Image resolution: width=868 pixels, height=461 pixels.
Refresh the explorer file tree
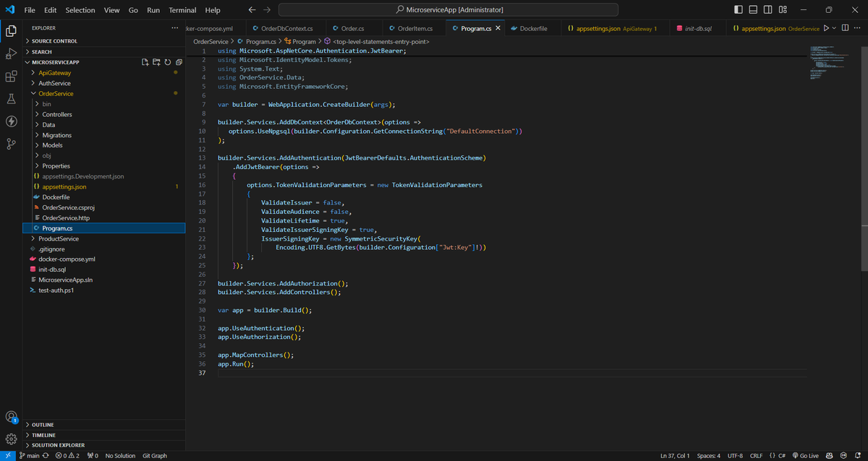click(x=168, y=62)
